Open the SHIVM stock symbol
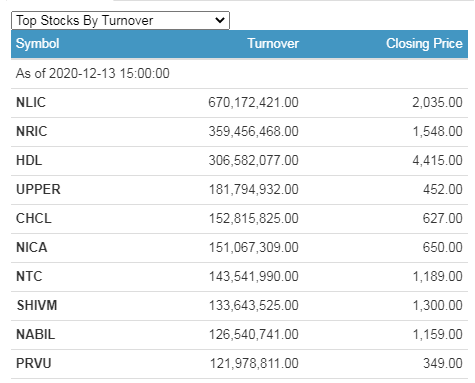This screenshot has width=475, height=383. click(x=37, y=305)
